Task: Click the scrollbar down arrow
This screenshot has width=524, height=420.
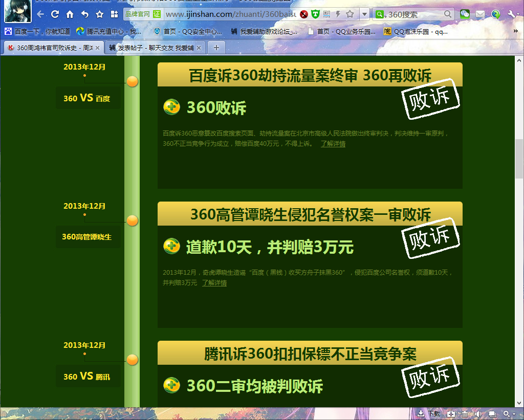Action: point(519,403)
